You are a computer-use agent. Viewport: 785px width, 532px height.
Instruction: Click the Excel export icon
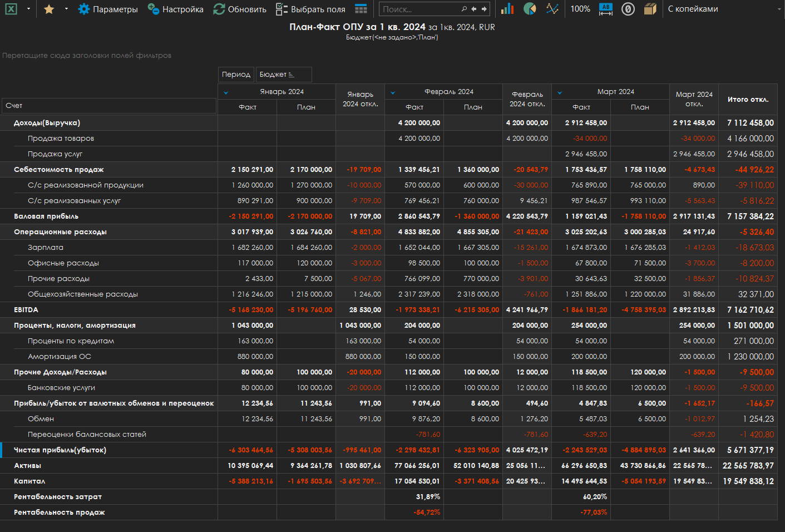click(x=11, y=9)
